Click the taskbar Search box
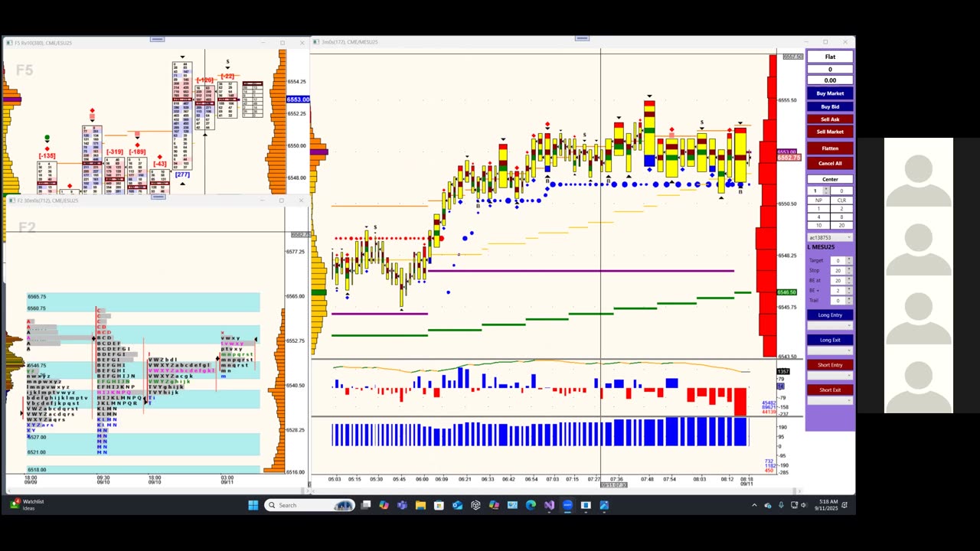Viewport: 980px width, 551px height. pyautogui.click(x=310, y=505)
